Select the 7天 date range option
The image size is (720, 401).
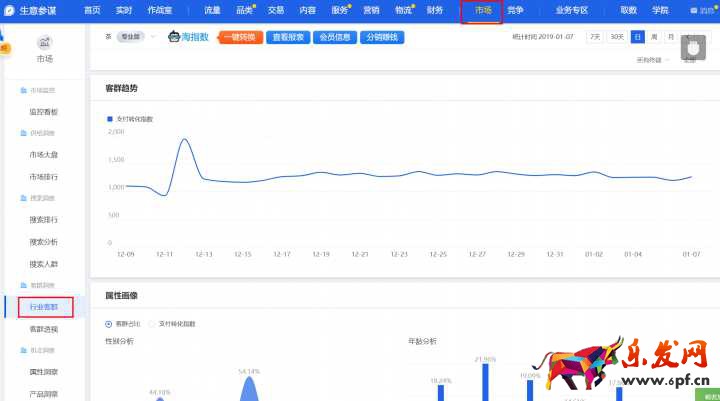tap(595, 37)
